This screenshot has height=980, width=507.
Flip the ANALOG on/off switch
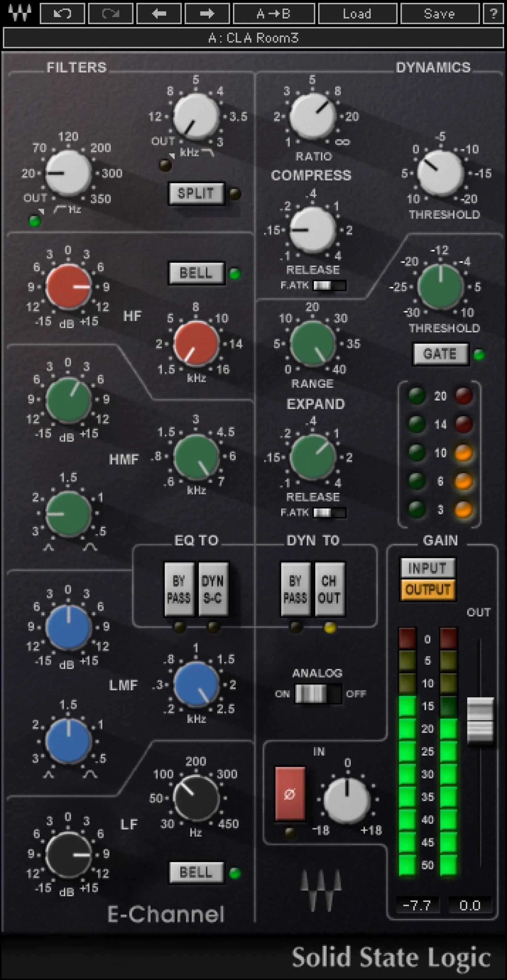319,694
